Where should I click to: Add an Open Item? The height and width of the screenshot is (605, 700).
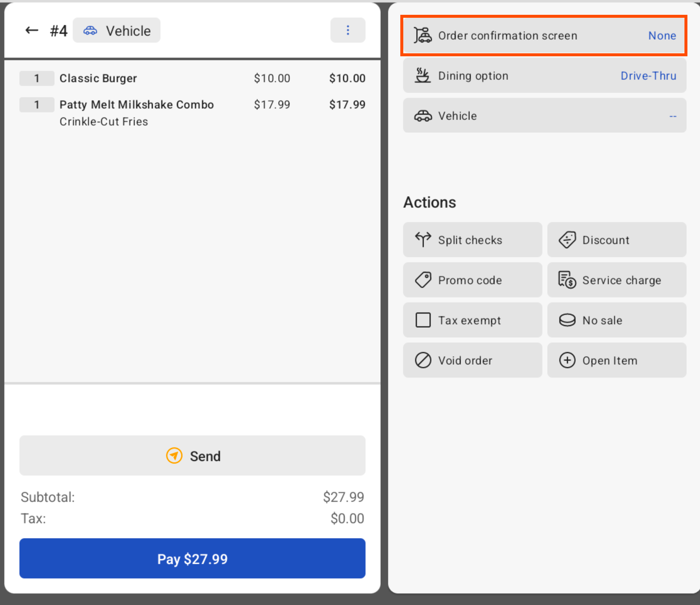[x=617, y=360]
